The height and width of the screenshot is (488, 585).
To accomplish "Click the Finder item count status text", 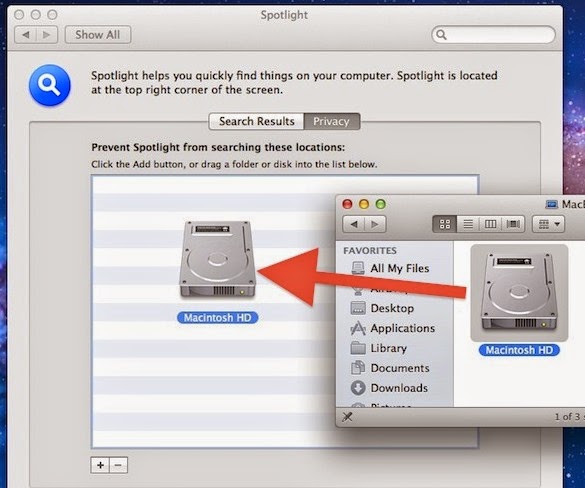I will click(x=569, y=417).
